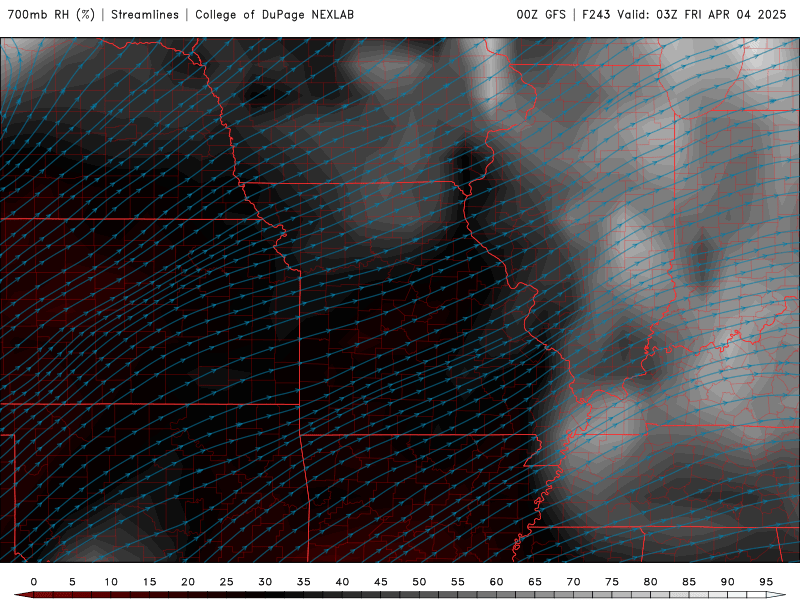Click the "55" label on humidity scale

[x=458, y=582]
